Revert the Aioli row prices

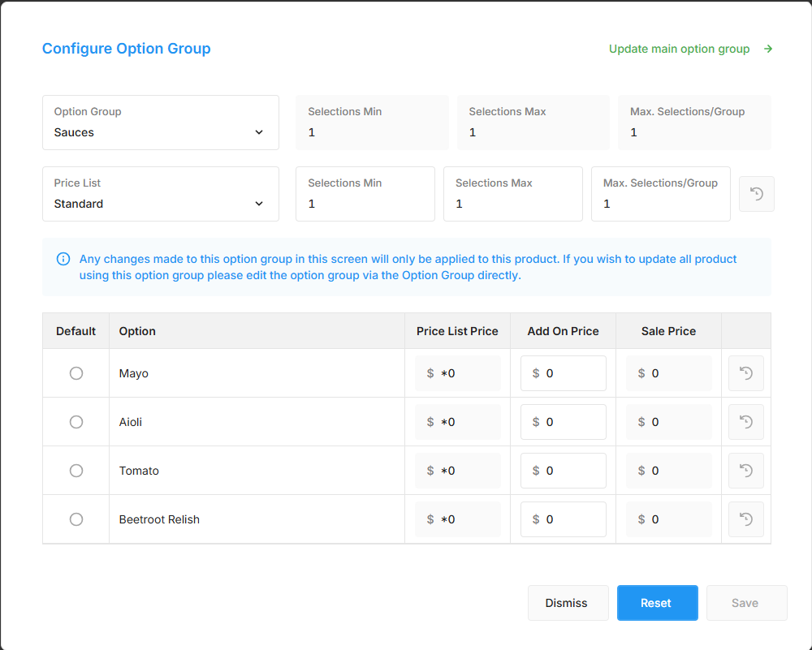[745, 422]
